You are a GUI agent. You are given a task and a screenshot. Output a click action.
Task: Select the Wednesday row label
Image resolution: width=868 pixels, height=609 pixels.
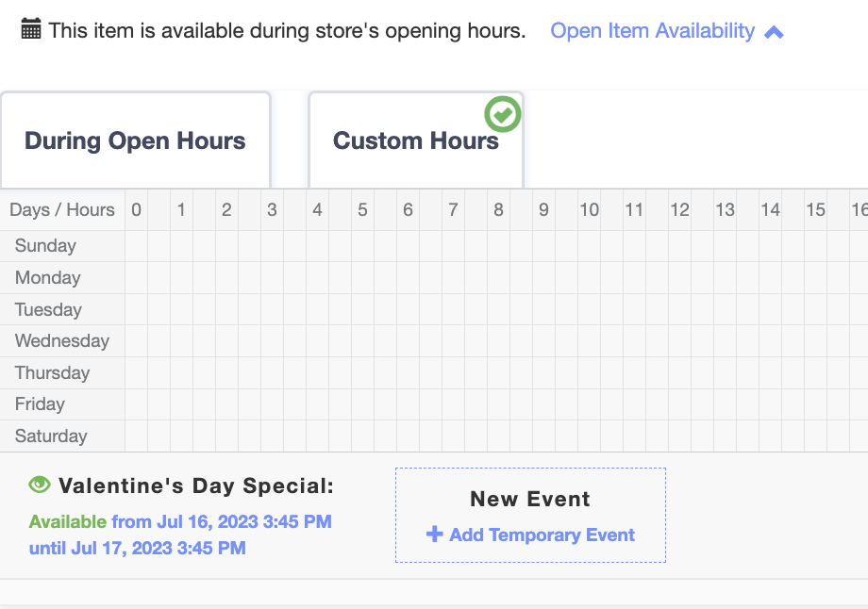[x=62, y=340]
